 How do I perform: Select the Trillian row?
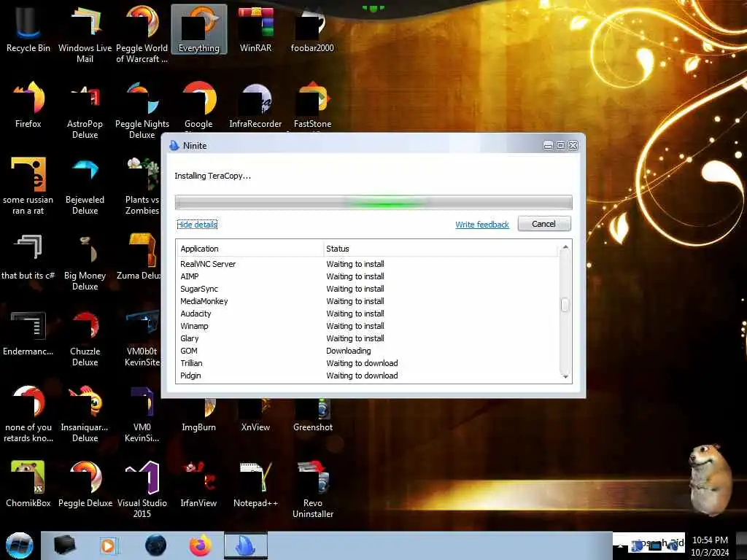(368, 363)
